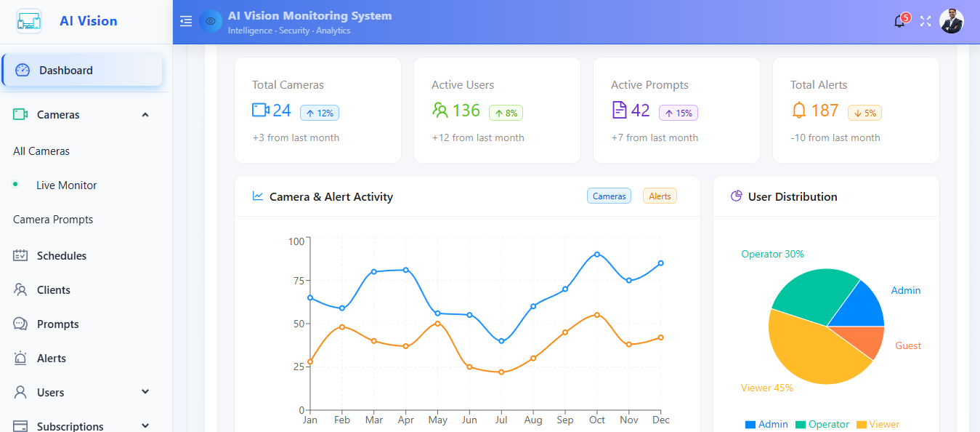Click the AI Vision logo icon

coord(29,21)
